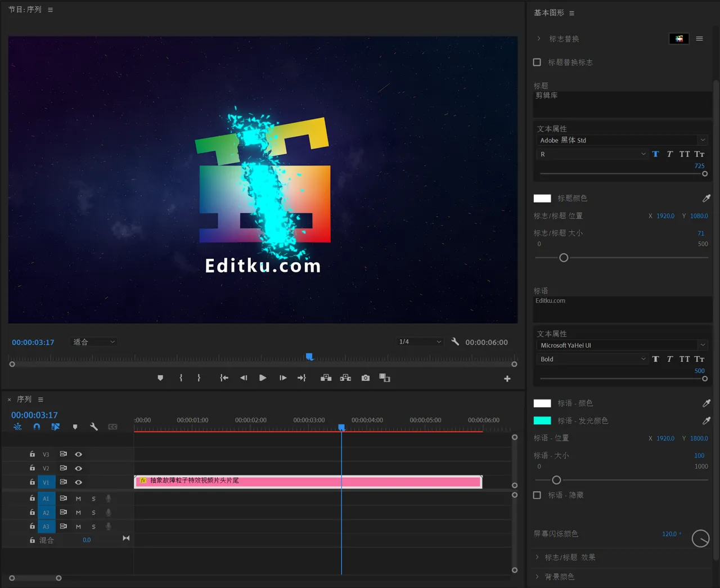Click the 标志/标题 大小 slider handle
The image size is (720, 588).
pyautogui.click(x=564, y=258)
